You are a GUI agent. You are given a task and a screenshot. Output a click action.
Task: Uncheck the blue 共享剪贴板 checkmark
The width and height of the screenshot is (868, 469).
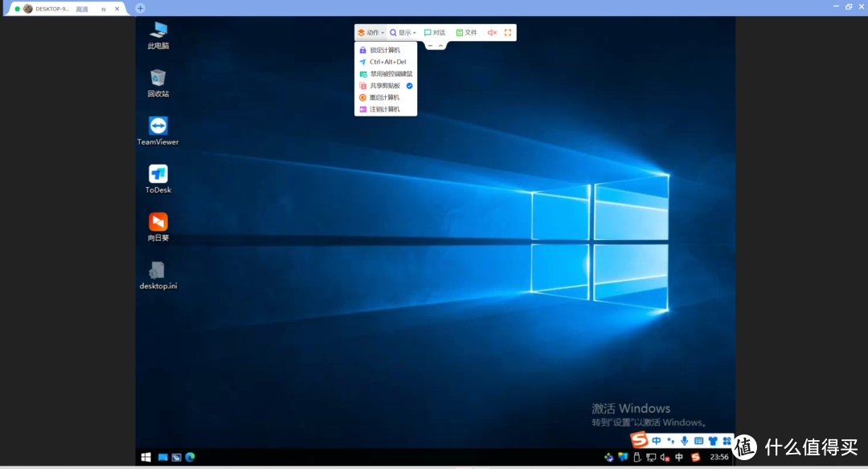(x=410, y=86)
